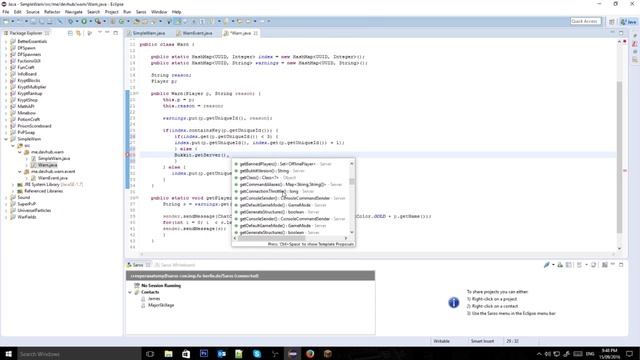Select contact James in Saros
This screenshot has height=360, width=640.
click(x=154, y=299)
